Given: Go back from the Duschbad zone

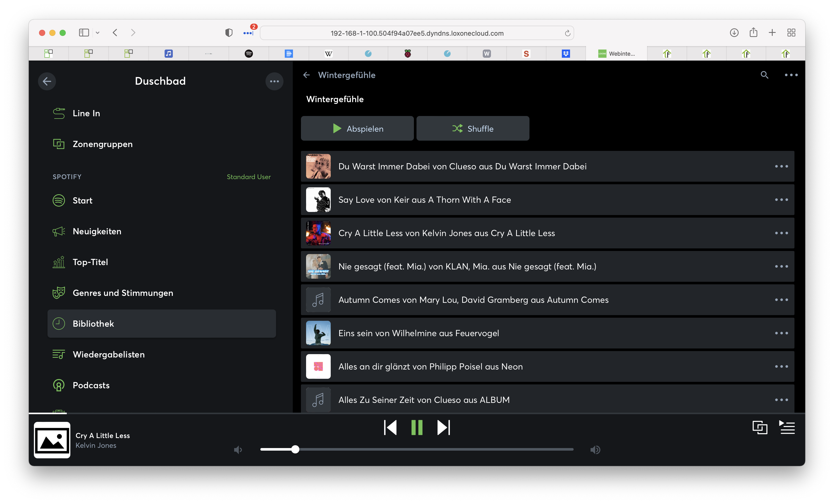Looking at the screenshot, I should [47, 81].
